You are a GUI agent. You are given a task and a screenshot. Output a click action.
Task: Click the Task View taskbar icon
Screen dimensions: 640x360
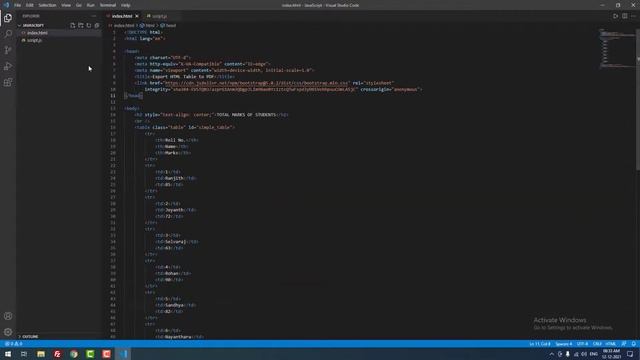click(x=24, y=354)
